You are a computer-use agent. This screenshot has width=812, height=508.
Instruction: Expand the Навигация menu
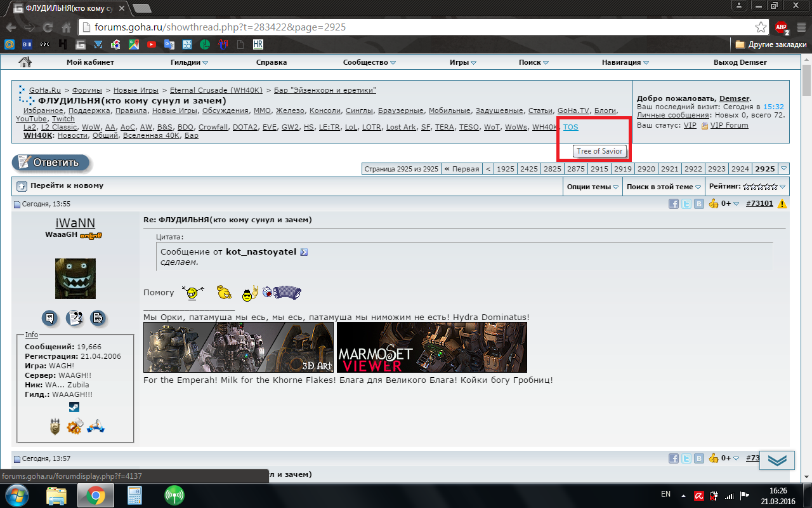(x=625, y=62)
